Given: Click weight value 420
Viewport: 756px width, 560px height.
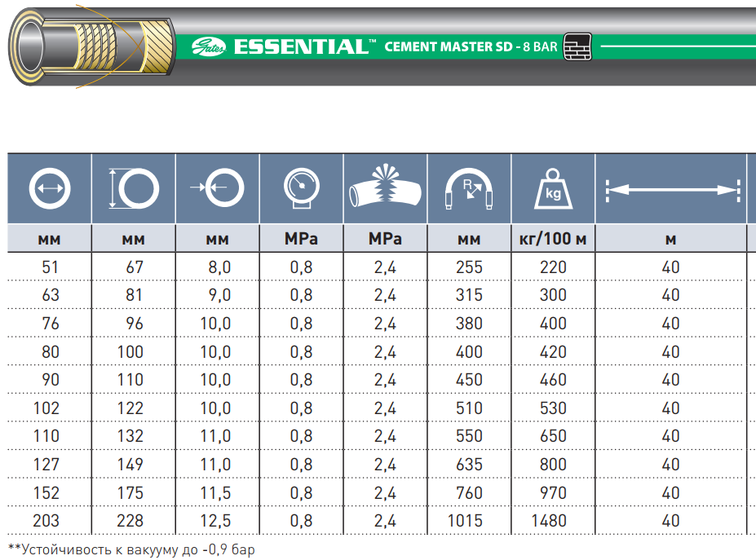Looking at the screenshot, I should click(x=553, y=352).
